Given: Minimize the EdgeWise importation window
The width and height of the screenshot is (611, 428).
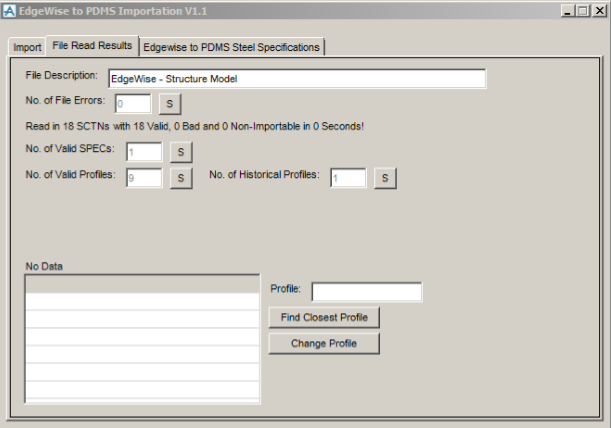Looking at the screenshot, I should pyautogui.click(x=568, y=11).
